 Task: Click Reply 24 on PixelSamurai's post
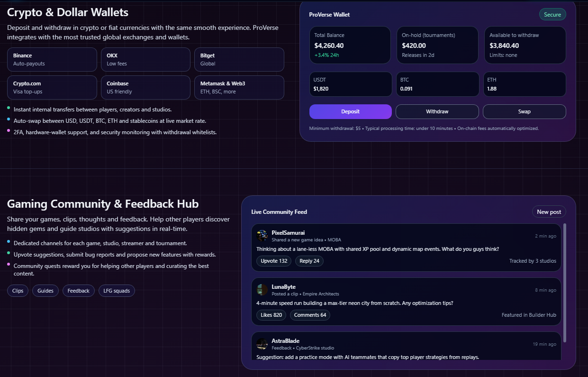click(x=309, y=261)
